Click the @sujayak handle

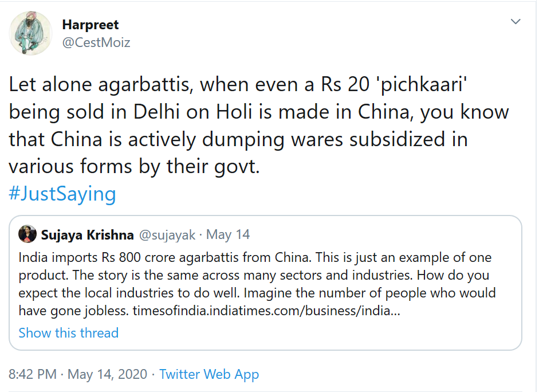click(167, 235)
